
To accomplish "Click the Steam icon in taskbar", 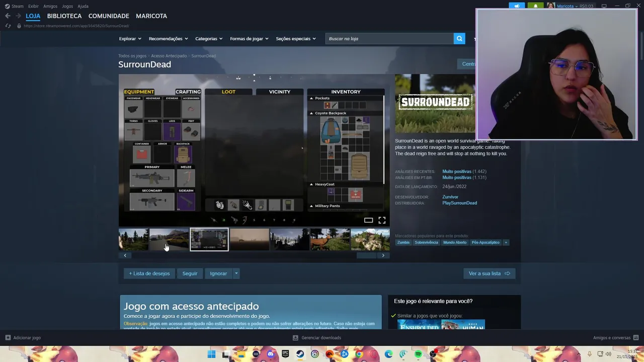I will coord(300,354).
